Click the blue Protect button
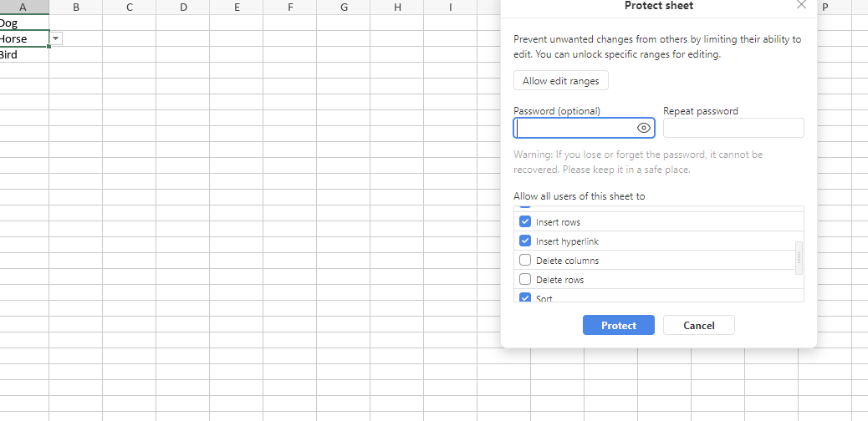This screenshot has width=868, height=421. [x=618, y=325]
